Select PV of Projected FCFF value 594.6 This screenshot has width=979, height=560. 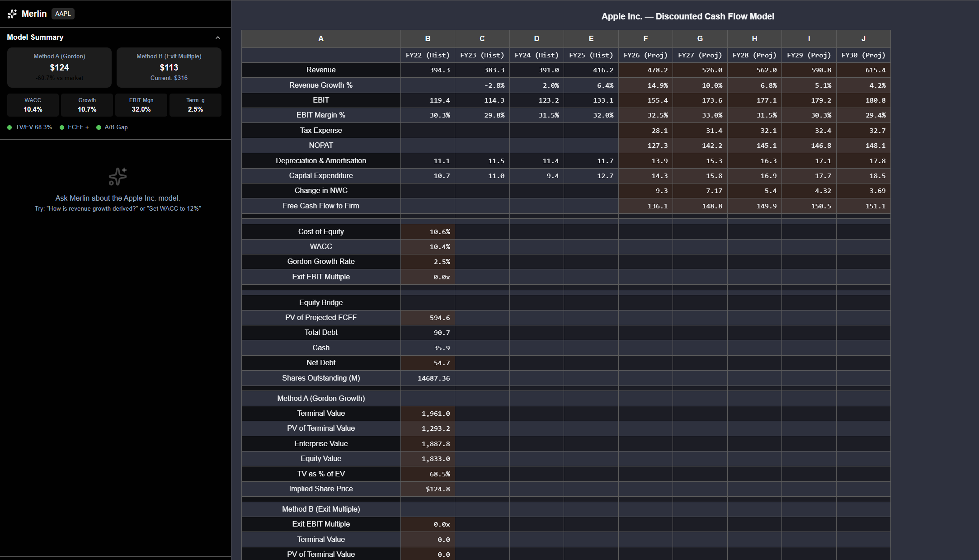tap(428, 318)
